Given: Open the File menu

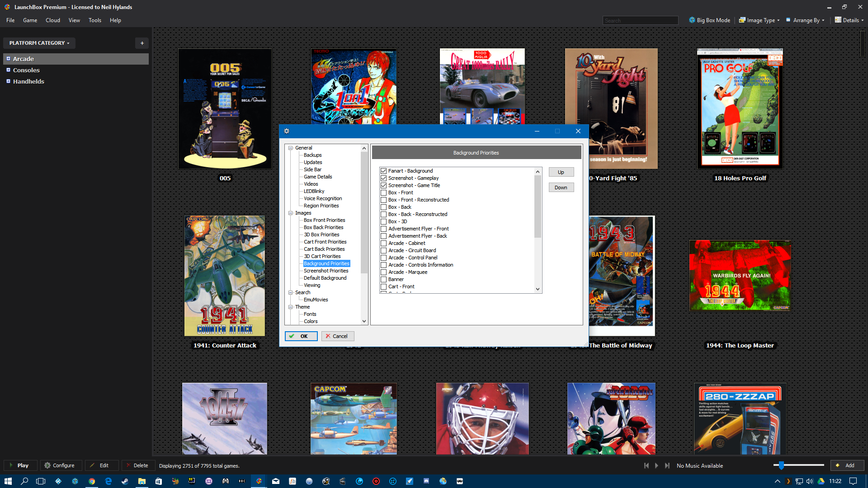Looking at the screenshot, I should pyautogui.click(x=10, y=20).
